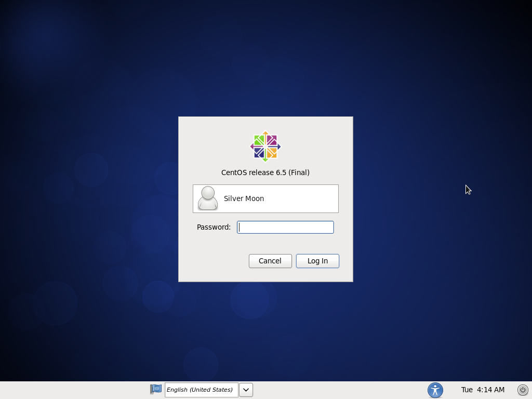The width and height of the screenshot is (532, 399).
Task: Click the language flag icon in bottom panel
Action: click(x=156, y=389)
